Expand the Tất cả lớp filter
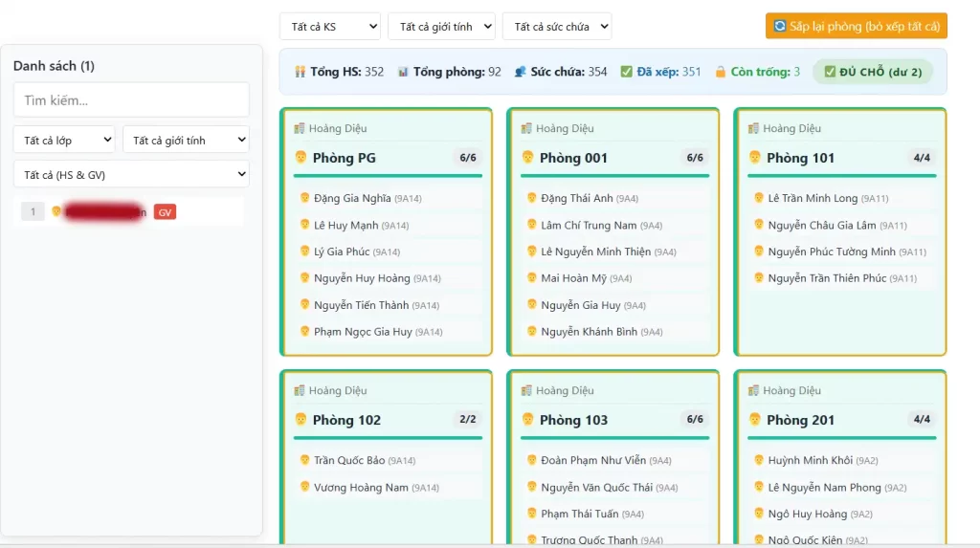Viewport: 980px width, 548px height. point(64,141)
